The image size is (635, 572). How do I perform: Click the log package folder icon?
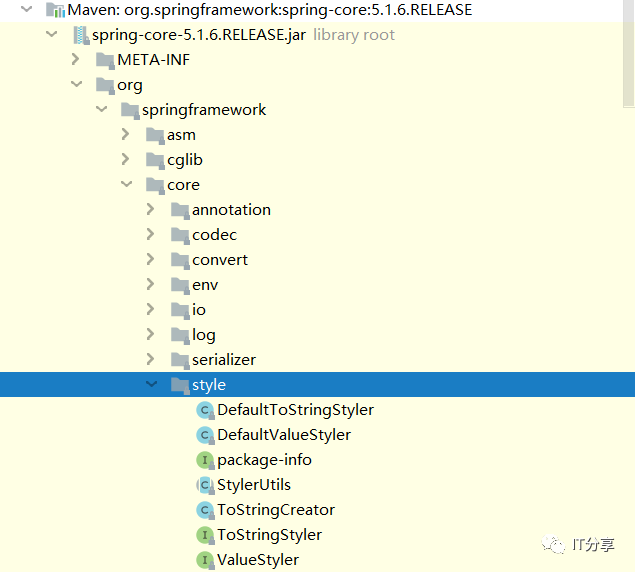click(x=181, y=335)
